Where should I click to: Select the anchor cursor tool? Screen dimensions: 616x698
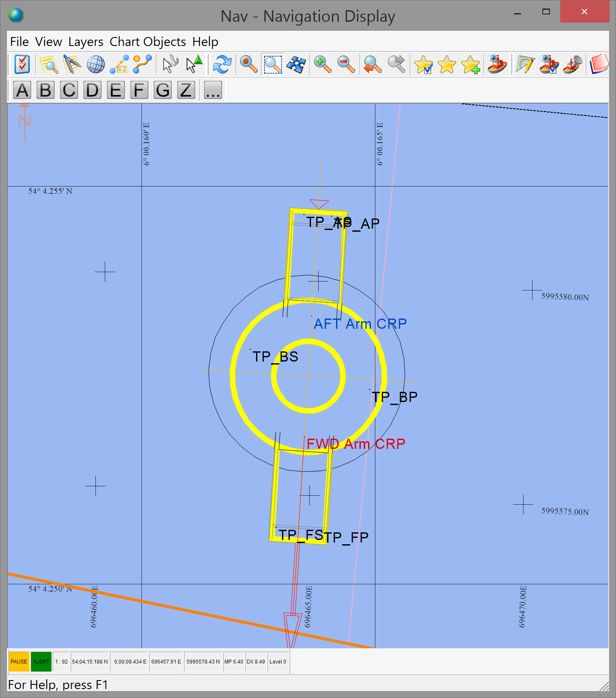coord(170,64)
